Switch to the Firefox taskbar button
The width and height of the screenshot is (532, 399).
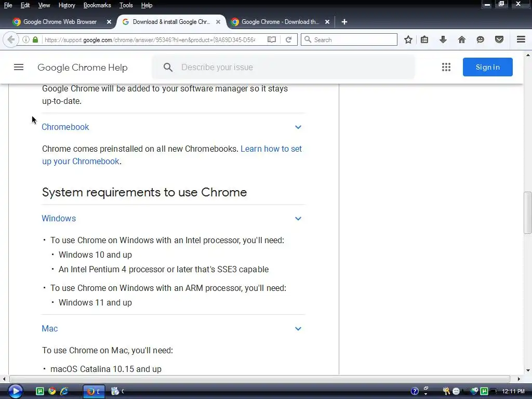coord(94,392)
